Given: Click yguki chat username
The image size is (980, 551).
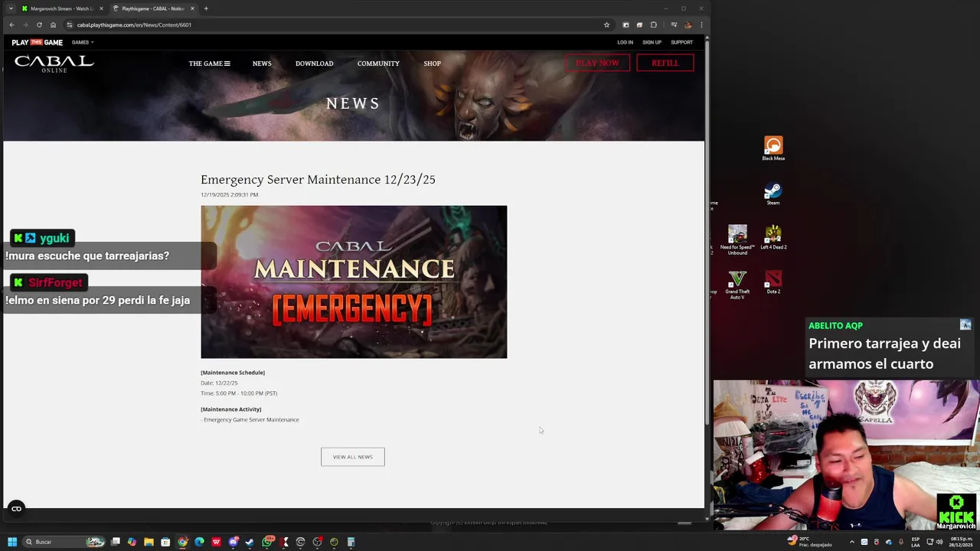Looking at the screenshot, I should click(x=54, y=238).
